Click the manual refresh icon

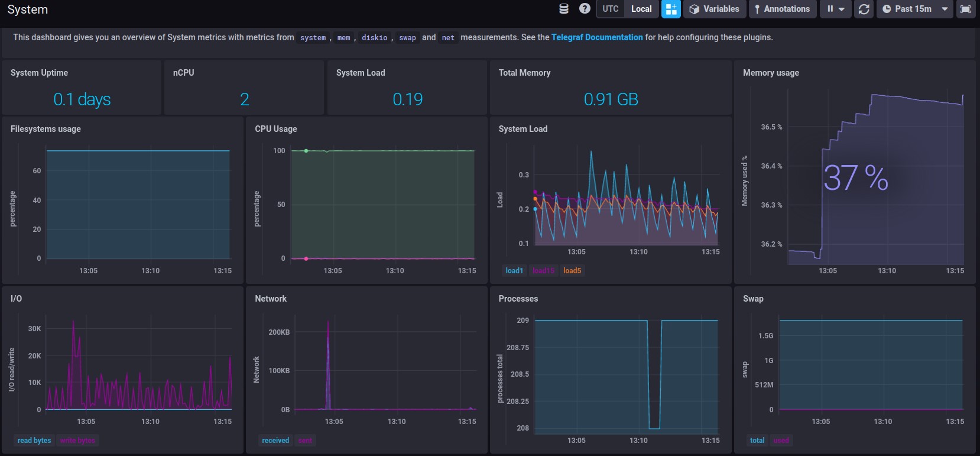click(x=864, y=9)
